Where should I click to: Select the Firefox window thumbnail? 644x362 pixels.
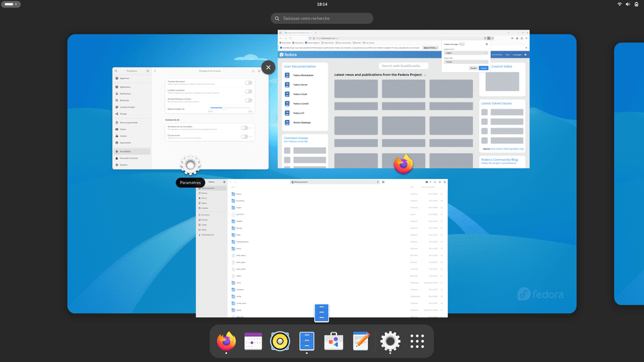click(403, 99)
